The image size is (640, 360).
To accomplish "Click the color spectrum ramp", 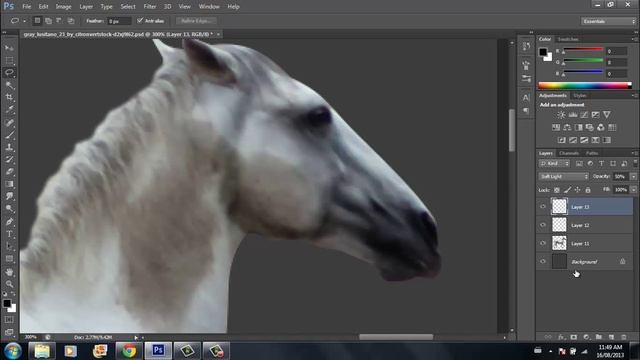I will [585, 85].
